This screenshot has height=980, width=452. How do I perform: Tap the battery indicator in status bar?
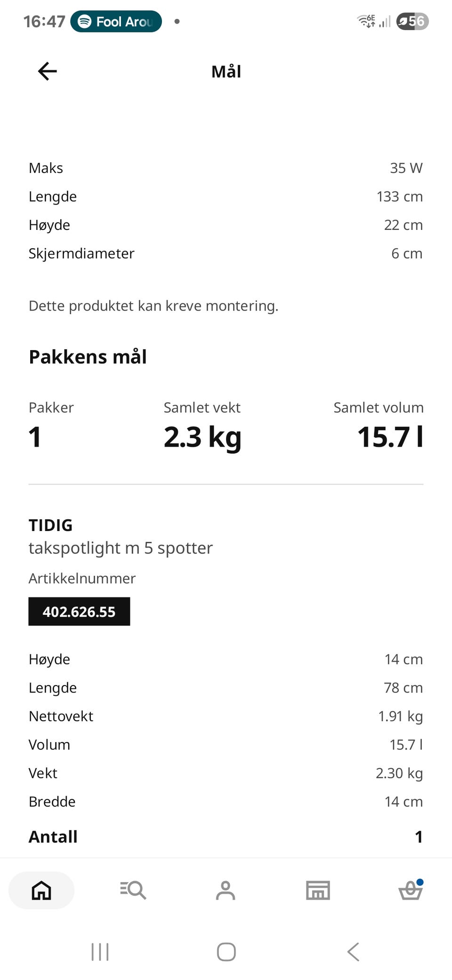pyautogui.click(x=412, y=21)
